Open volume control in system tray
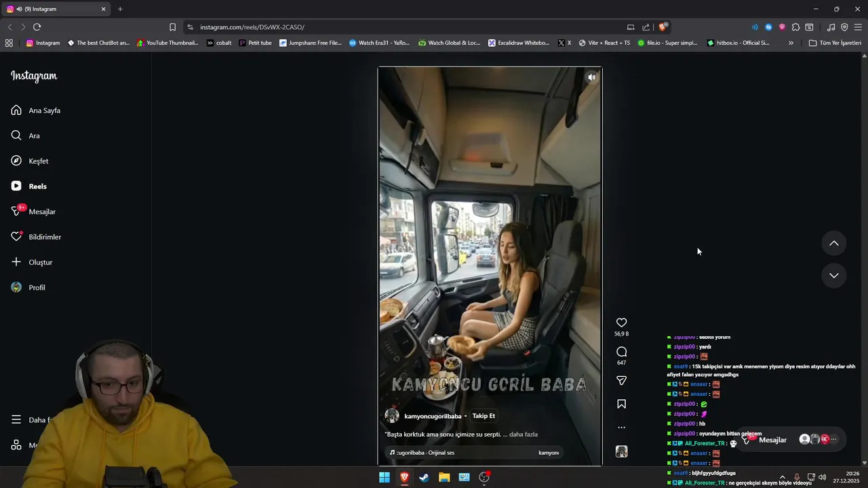The width and height of the screenshot is (868, 488). click(823, 477)
